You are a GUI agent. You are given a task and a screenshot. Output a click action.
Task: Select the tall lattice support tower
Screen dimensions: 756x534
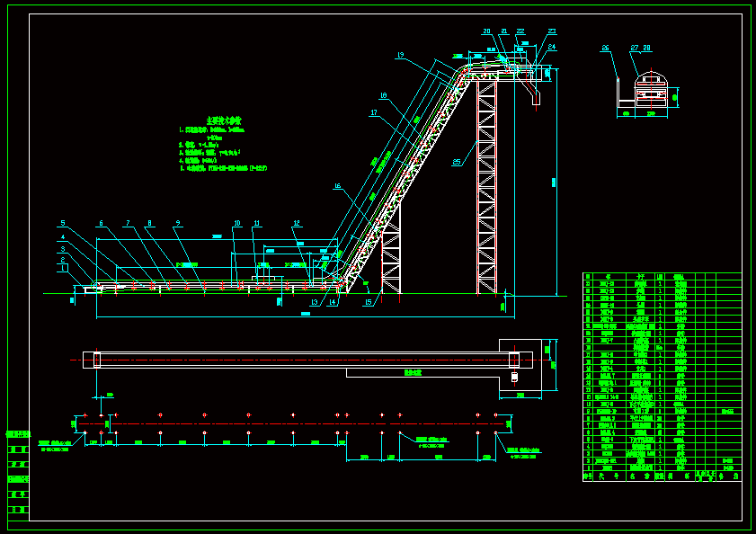pyautogui.click(x=487, y=187)
